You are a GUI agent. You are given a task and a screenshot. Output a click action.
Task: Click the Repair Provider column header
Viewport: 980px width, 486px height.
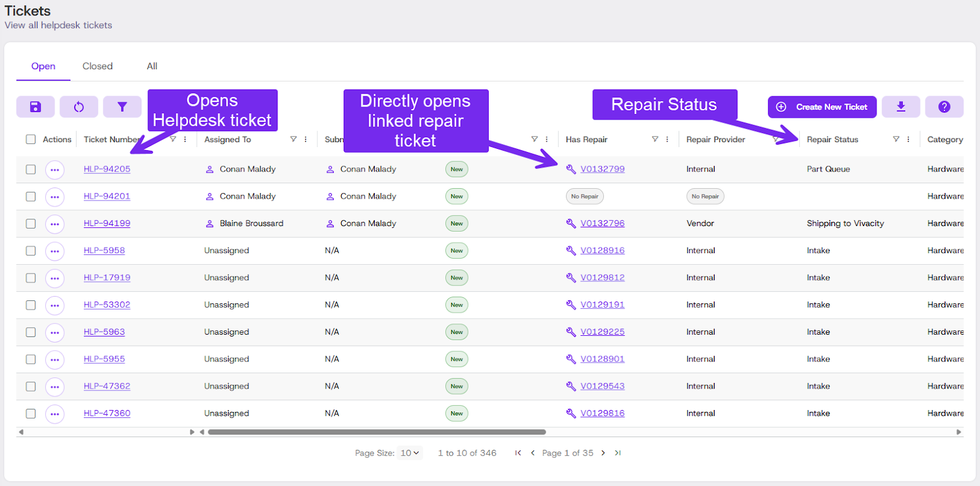pos(715,139)
